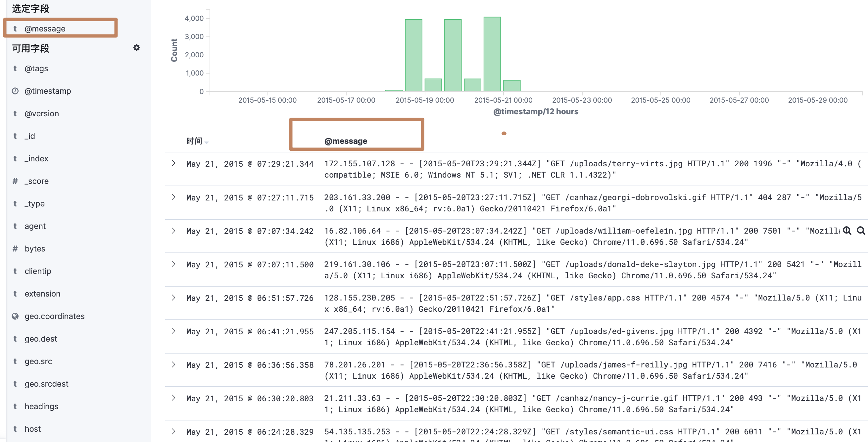Select the headings field
The image size is (868, 442).
41,407
